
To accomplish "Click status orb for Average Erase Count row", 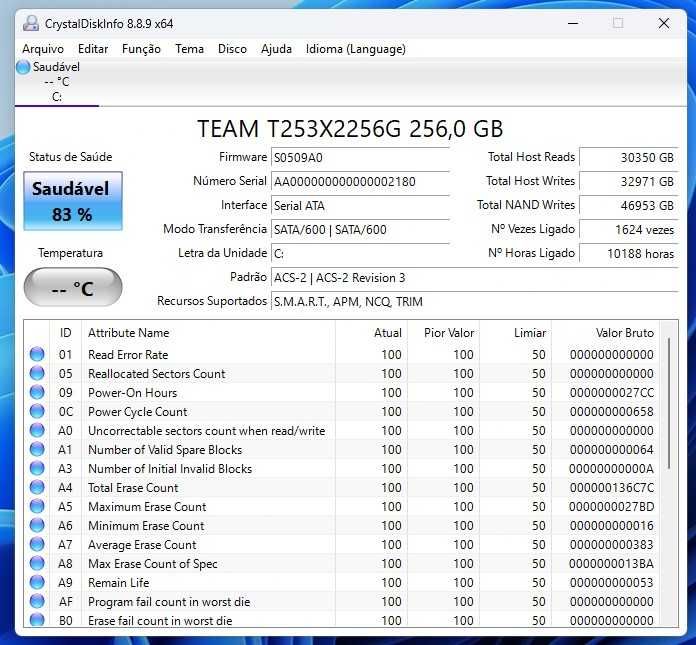I will 37,544.
